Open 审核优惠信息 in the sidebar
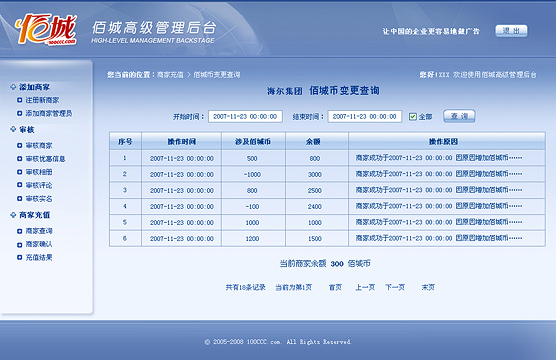 45,159
